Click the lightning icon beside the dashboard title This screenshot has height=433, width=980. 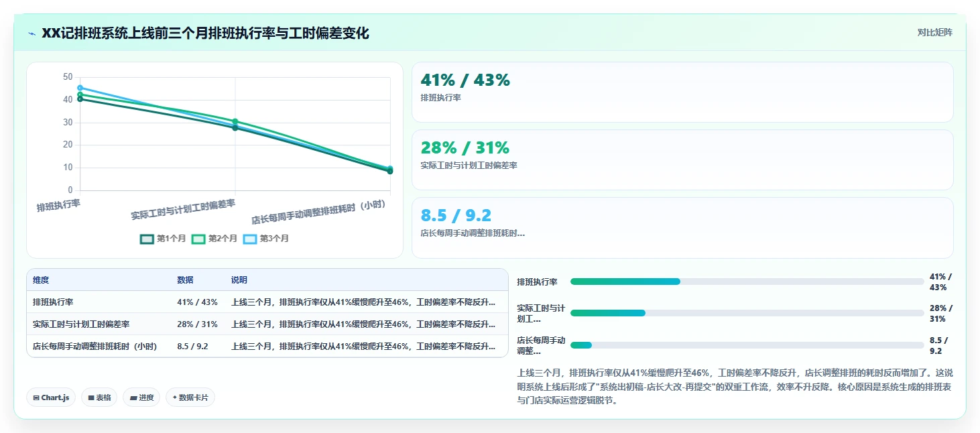pyautogui.click(x=32, y=34)
